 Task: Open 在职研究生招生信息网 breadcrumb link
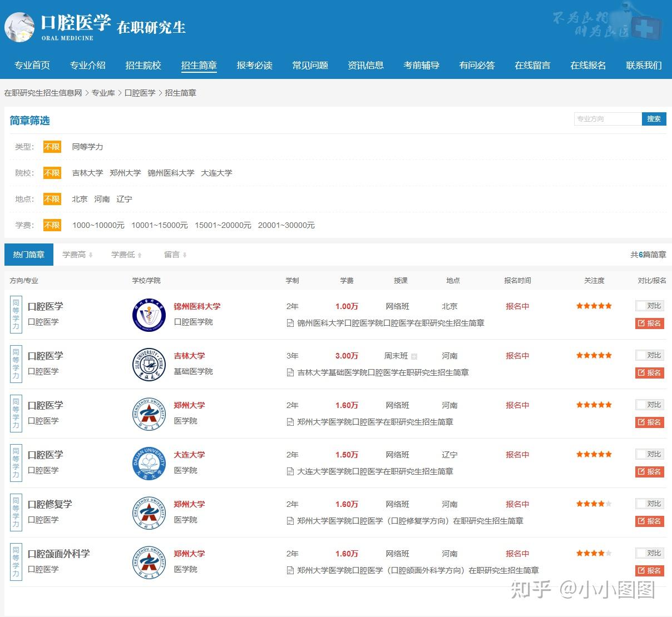(x=43, y=93)
